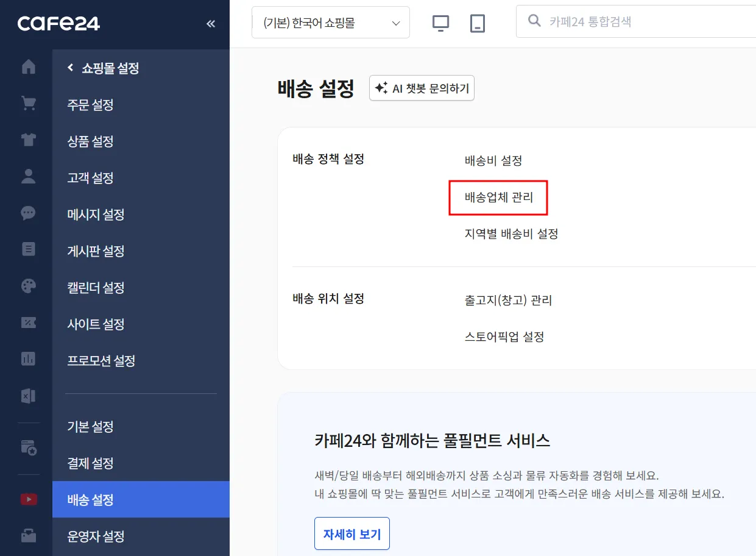Go back via 쇼핑몰 설정 chevron
The width and height of the screenshot is (756, 556).
[70, 68]
